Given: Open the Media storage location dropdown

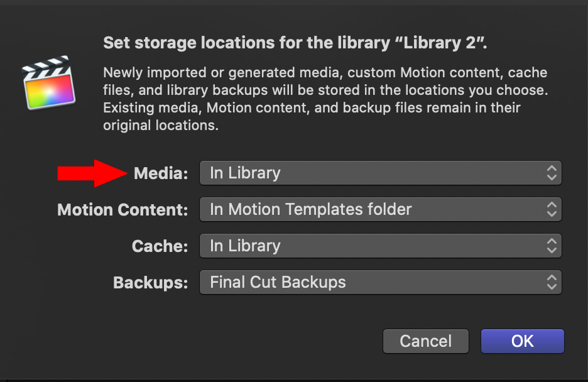Looking at the screenshot, I should [x=380, y=173].
